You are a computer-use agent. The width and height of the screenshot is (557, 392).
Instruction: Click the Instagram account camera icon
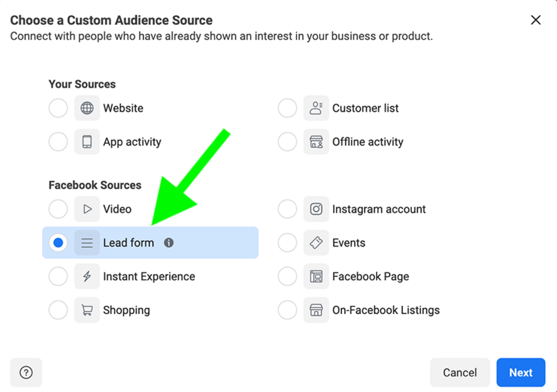pyautogui.click(x=316, y=209)
